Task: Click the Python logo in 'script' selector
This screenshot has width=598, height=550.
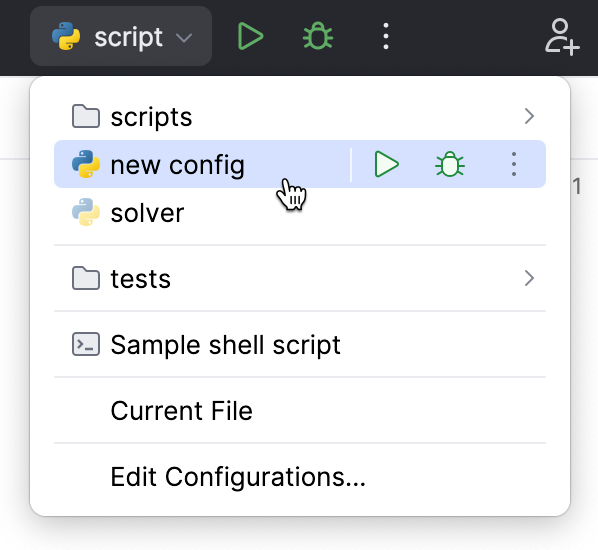Action: click(66, 36)
